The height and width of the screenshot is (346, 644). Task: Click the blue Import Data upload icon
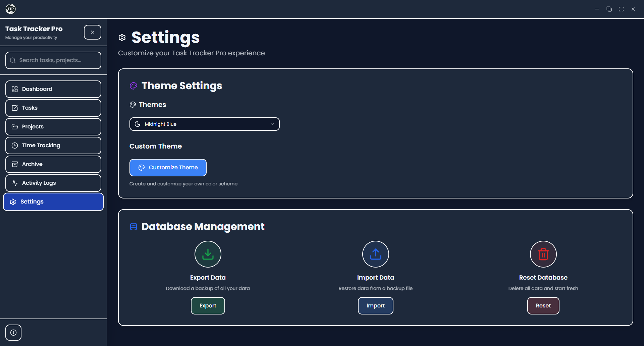[376, 254]
